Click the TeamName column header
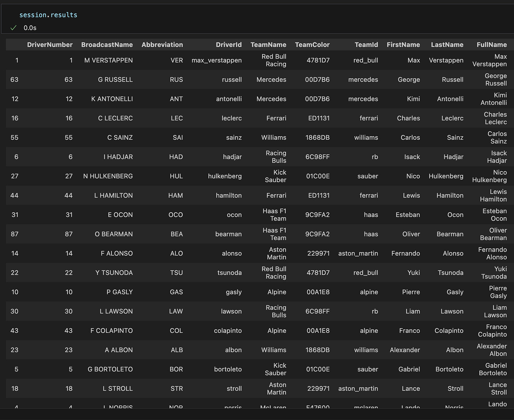This screenshot has height=420, width=514. coord(268,45)
